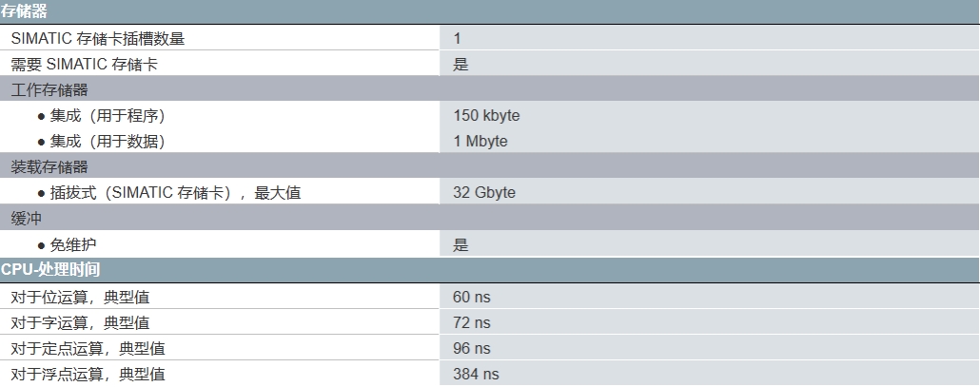Click the 96 ns fixed-point value
The height and width of the screenshot is (387, 980).
click(472, 348)
